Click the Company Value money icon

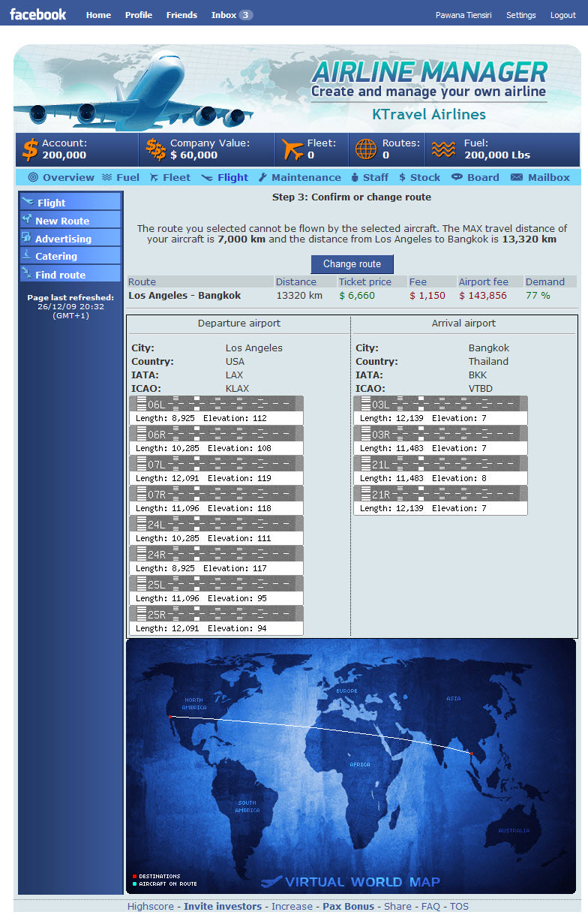click(156, 149)
